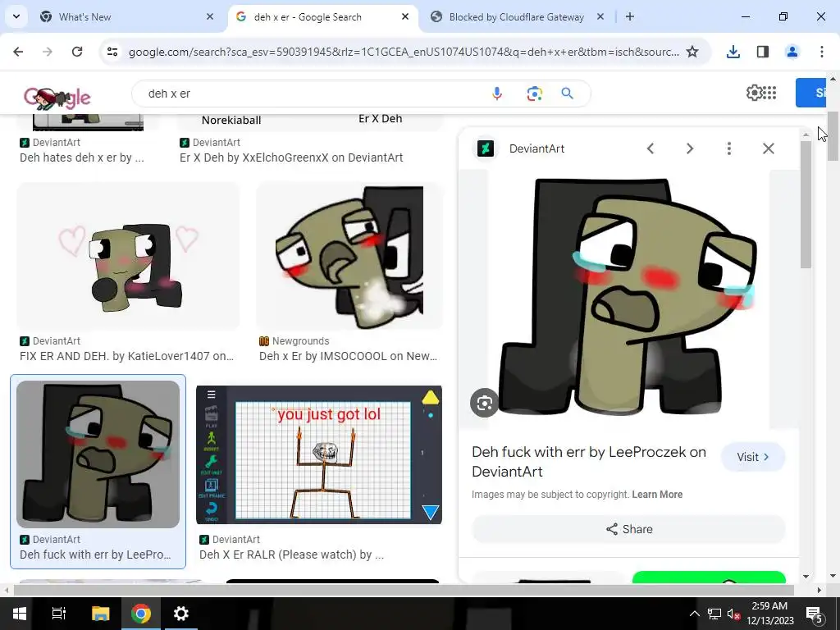Screen dimensions: 840x630
Task: Select the you just got lol thumbnail
Action: (x=319, y=454)
